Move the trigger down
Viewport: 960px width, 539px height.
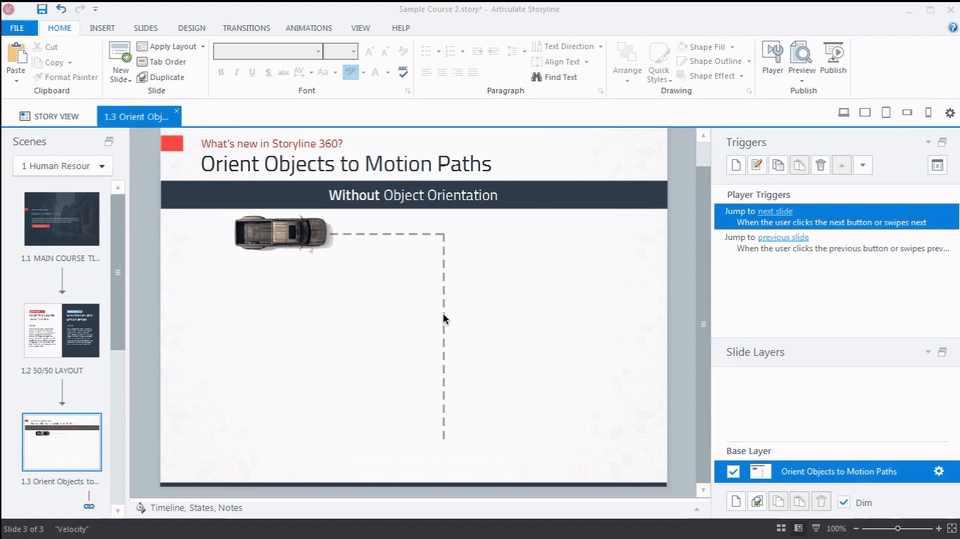863,165
